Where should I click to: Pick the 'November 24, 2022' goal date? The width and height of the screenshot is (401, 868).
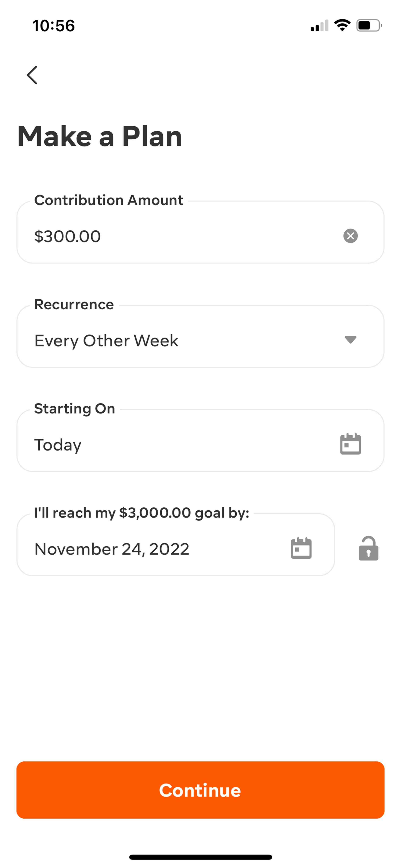click(112, 549)
